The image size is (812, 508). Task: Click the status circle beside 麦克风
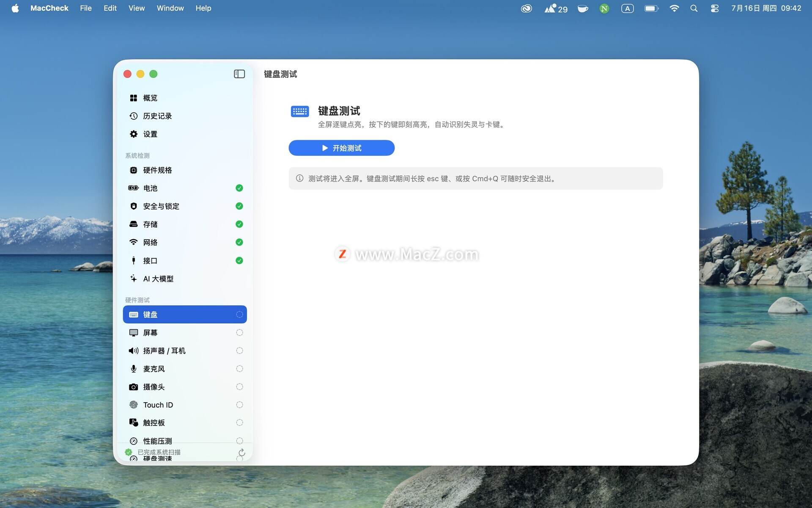click(239, 369)
